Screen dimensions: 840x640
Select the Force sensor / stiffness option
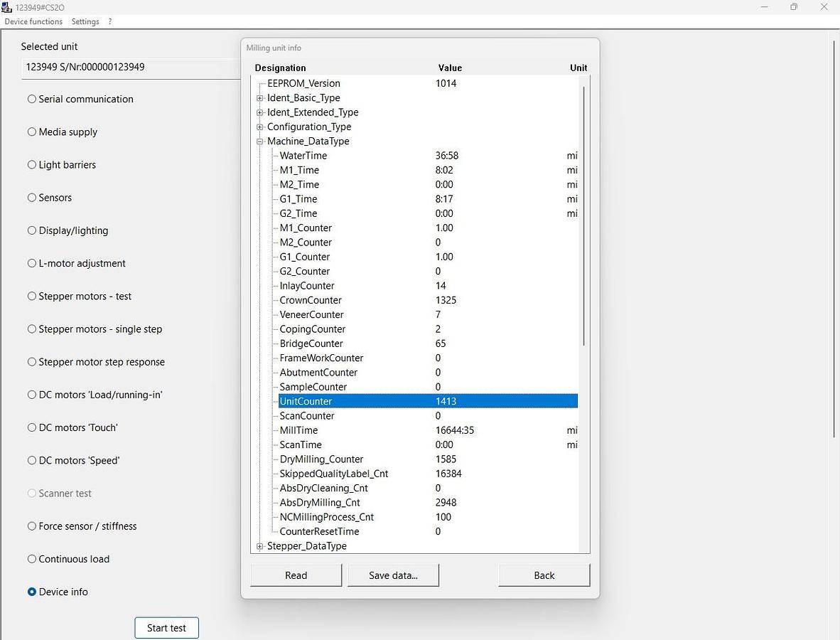tap(32, 526)
